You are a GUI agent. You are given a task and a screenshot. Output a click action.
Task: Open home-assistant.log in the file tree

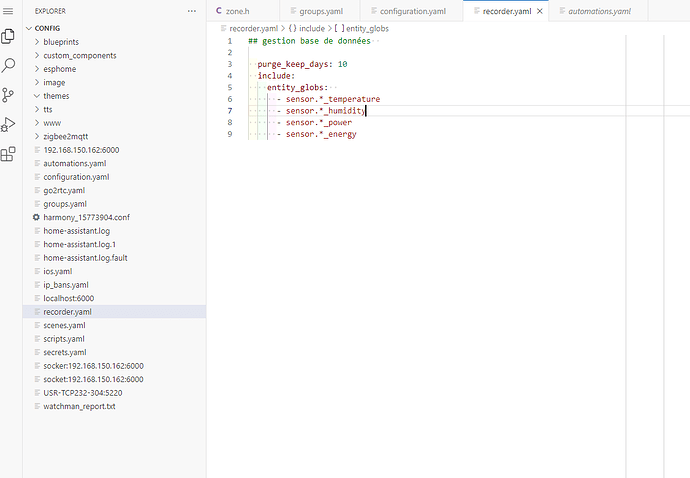click(x=76, y=231)
